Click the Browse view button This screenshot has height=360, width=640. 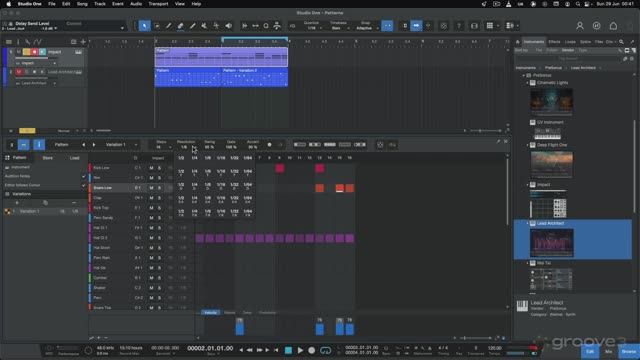(x=629, y=351)
